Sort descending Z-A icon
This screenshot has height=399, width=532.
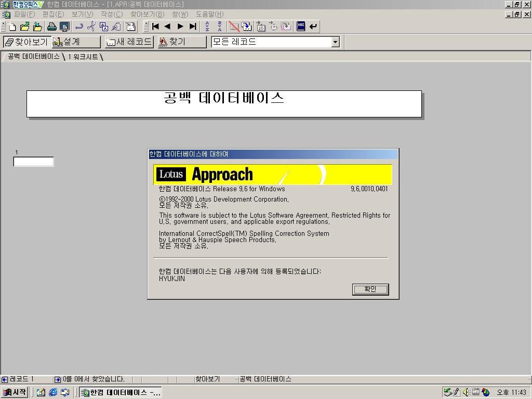pos(220,26)
